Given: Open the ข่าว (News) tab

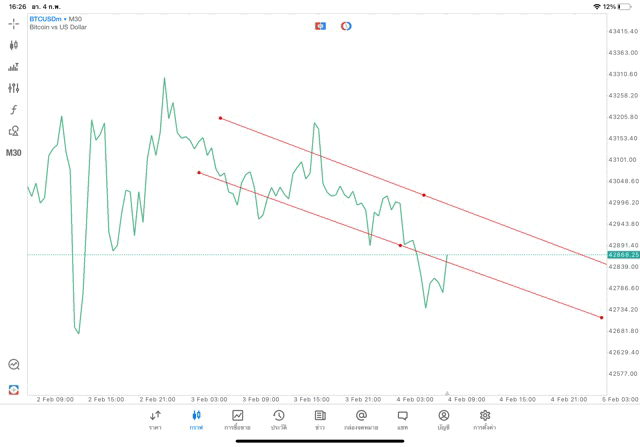Looking at the screenshot, I should [x=319, y=419].
